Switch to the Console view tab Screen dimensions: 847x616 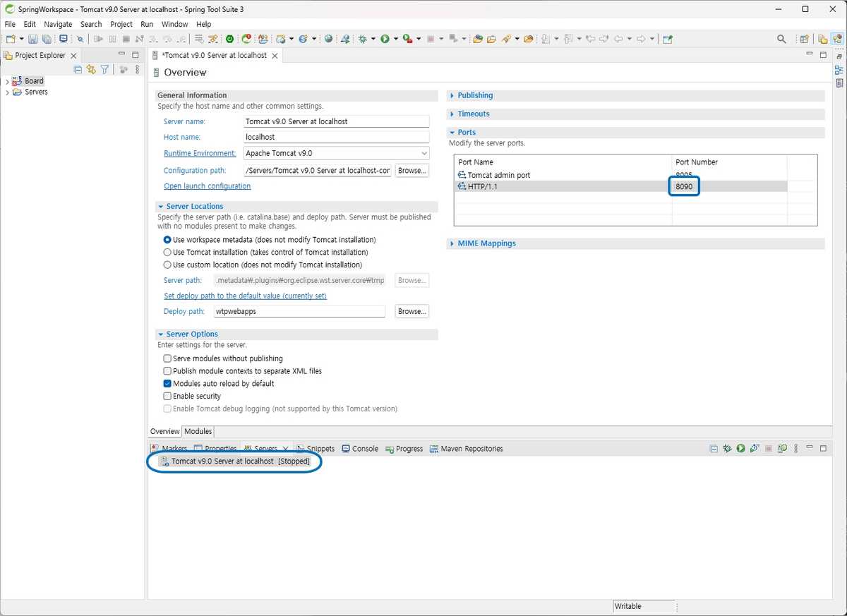pyautogui.click(x=360, y=449)
